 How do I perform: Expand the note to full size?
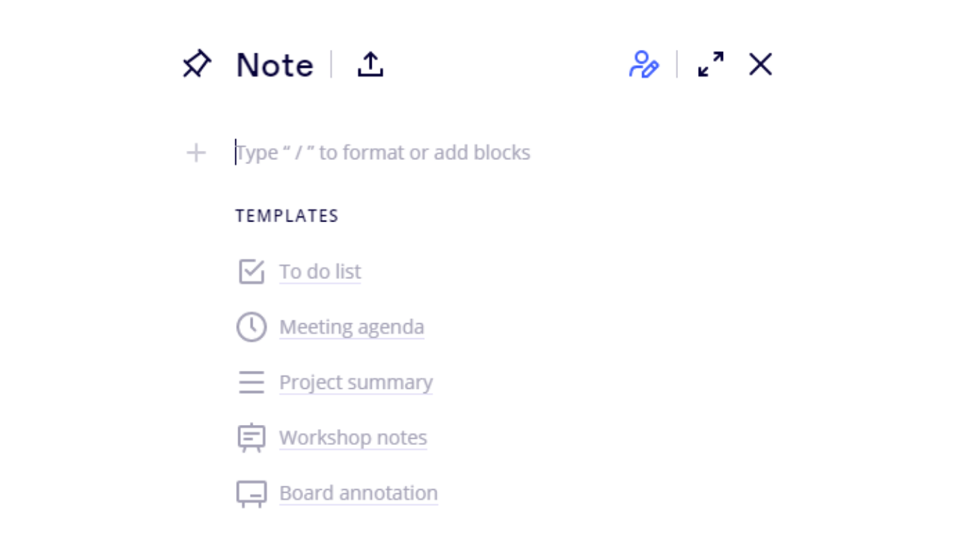(x=711, y=64)
